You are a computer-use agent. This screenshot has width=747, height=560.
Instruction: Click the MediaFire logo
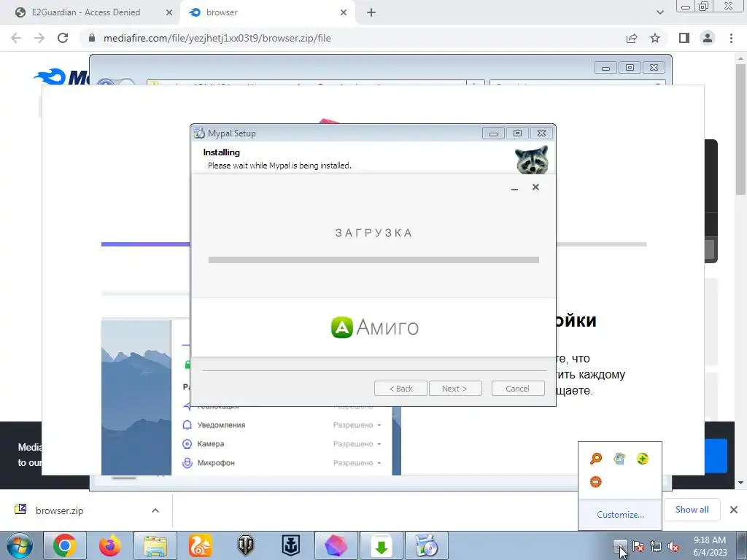click(61, 77)
